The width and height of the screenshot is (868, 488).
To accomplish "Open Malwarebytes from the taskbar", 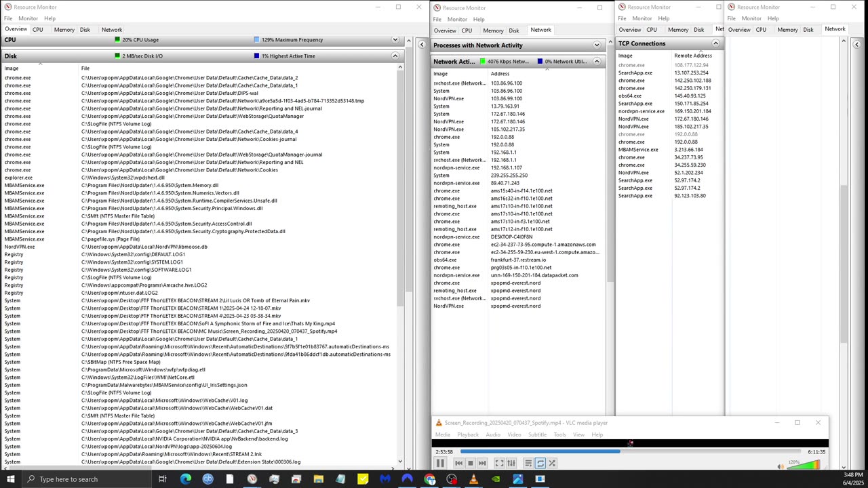I will 384,479.
